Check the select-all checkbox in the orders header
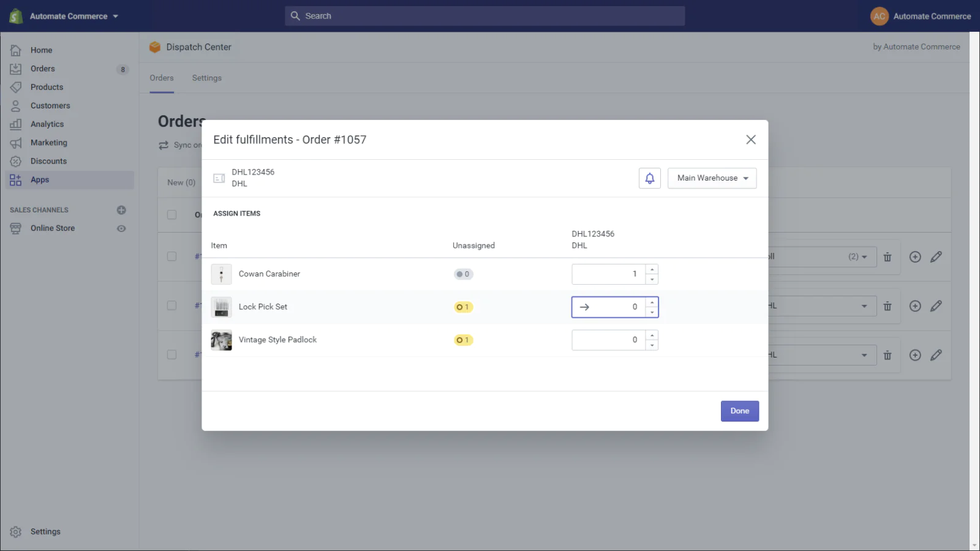The height and width of the screenshot is (551, 980). tap(171, 215)
